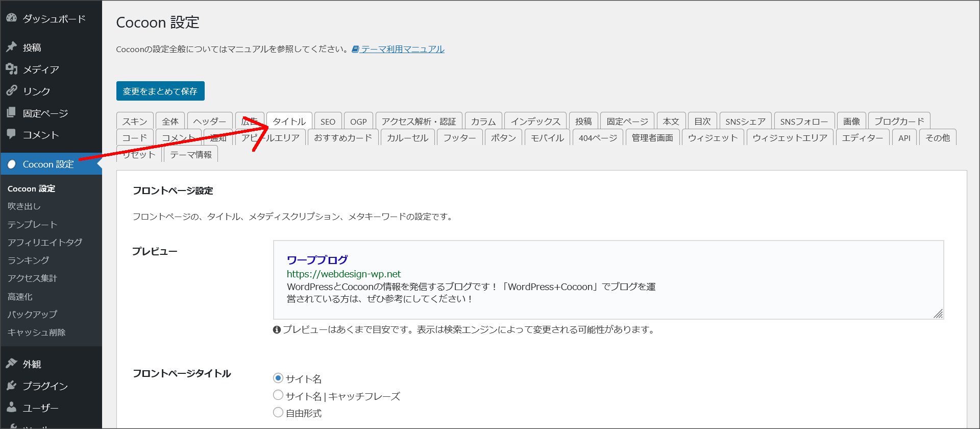Click the info icon beside the preview note
This screenshot has height=429, width=980.
pyautogui.click(x=277, y=330)
